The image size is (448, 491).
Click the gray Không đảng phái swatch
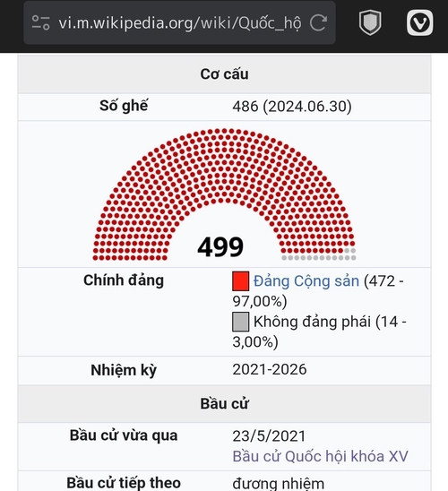click(x=240, y=322)
